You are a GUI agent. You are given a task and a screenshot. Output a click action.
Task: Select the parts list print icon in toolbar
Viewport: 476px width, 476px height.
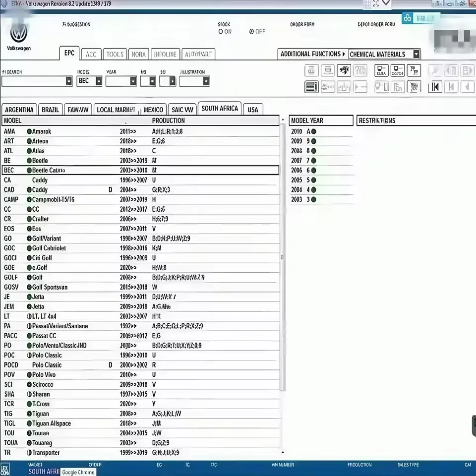[311, 87]
